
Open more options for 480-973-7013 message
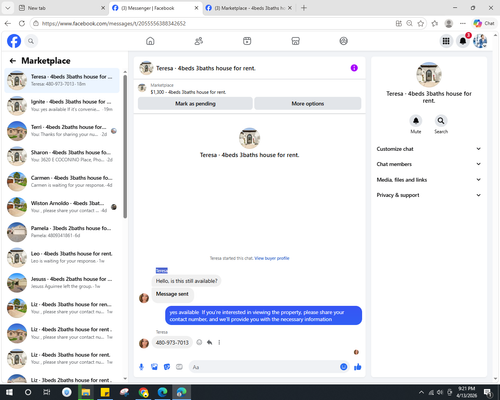pos(219,342)
